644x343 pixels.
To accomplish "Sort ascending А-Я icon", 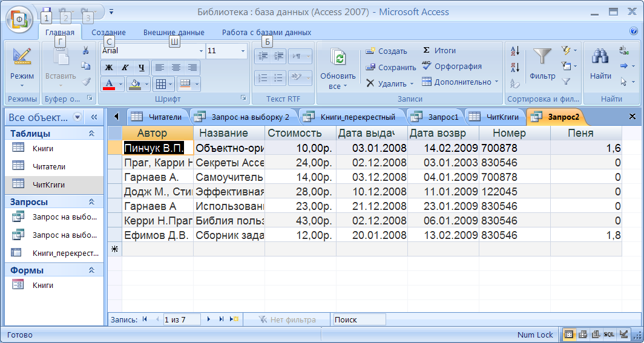I will 515,51.
